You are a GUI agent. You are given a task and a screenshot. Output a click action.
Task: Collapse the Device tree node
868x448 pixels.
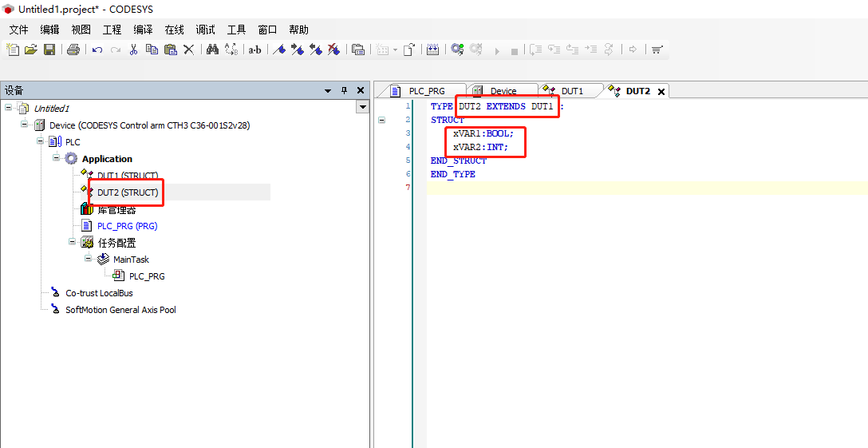(x=25, y=125)
